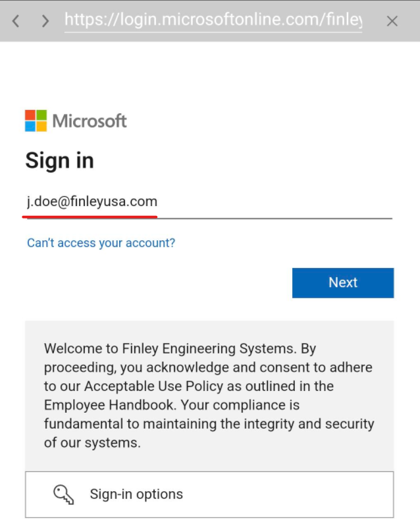The image size is (420, 526).
Task: Focus the email field containing j.doe@finleyusa.com
Action: pos(208,201)
